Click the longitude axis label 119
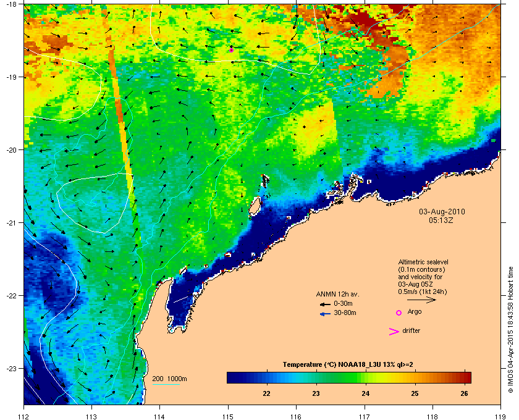 point(500,417)
